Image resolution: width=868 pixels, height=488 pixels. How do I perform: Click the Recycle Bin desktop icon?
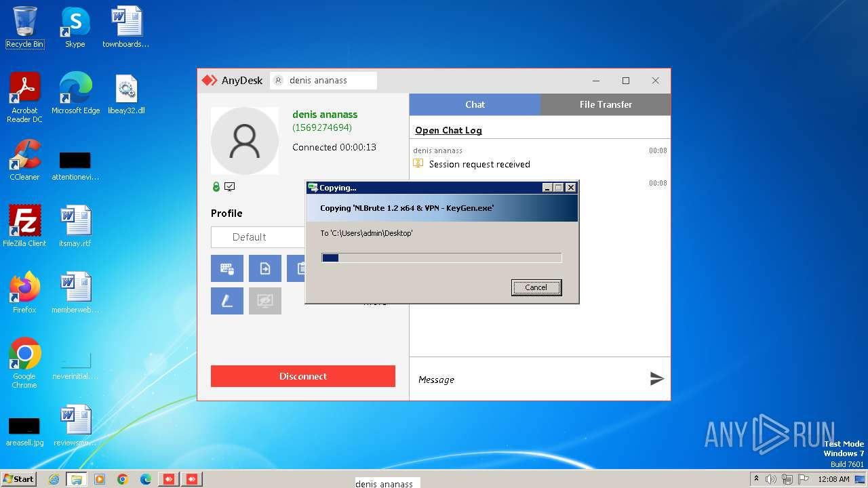tap(25, 28)
